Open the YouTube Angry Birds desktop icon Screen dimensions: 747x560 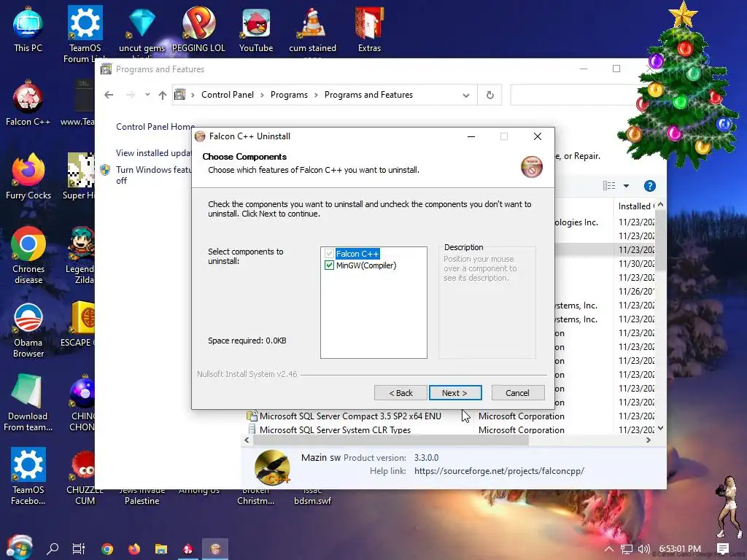coord(256,30)
